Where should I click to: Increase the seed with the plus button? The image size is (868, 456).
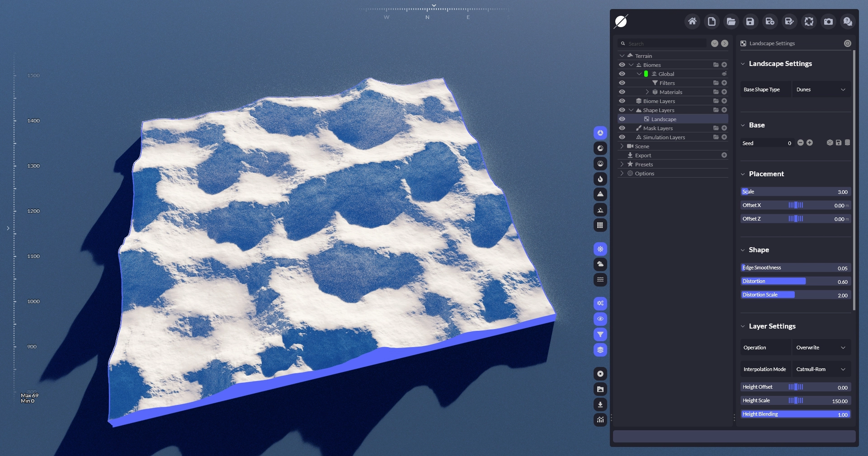point(810,143)
